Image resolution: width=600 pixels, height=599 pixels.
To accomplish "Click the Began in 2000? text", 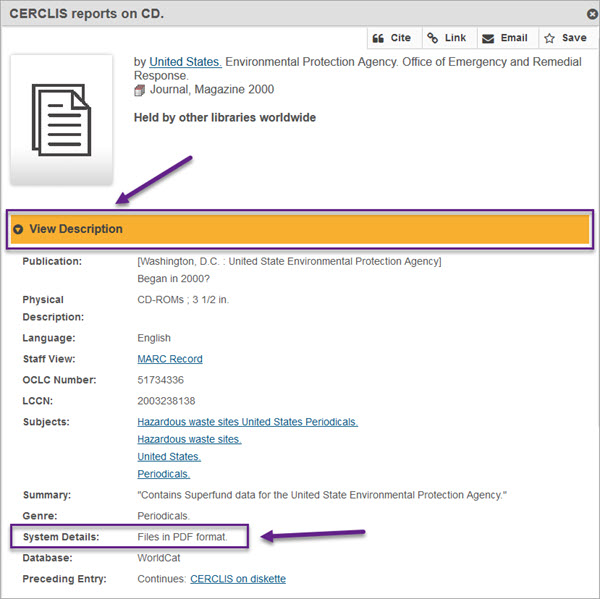I will (x=173, y=279).
